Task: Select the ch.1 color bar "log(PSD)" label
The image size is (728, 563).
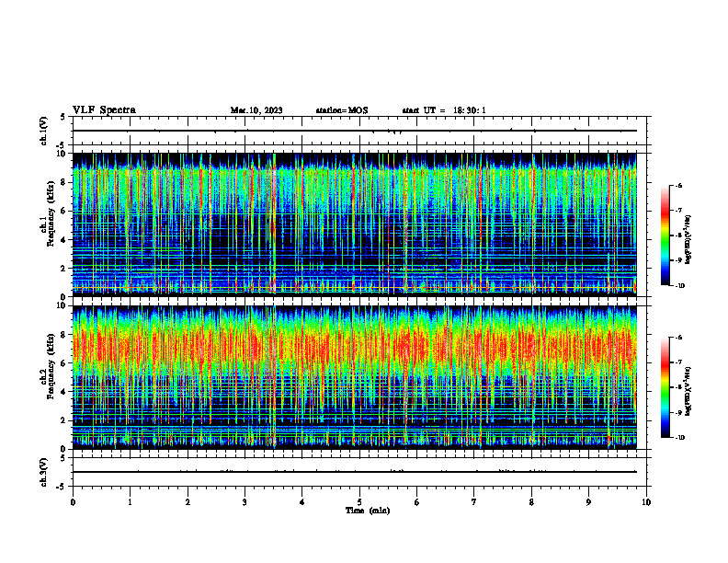Action: 688,239
